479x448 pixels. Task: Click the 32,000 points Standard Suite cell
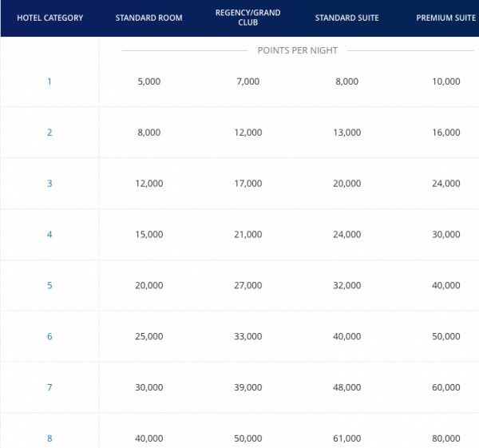tap(346, 285)
